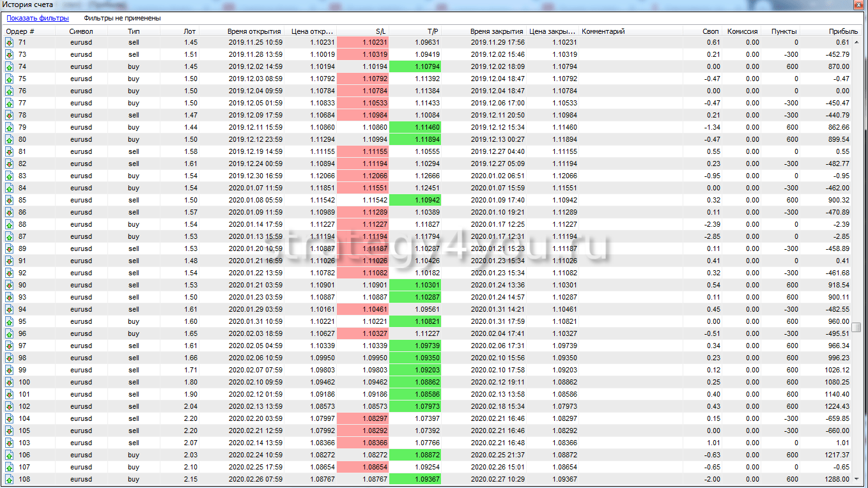Select the icon beside order 104

click(10, 419)
